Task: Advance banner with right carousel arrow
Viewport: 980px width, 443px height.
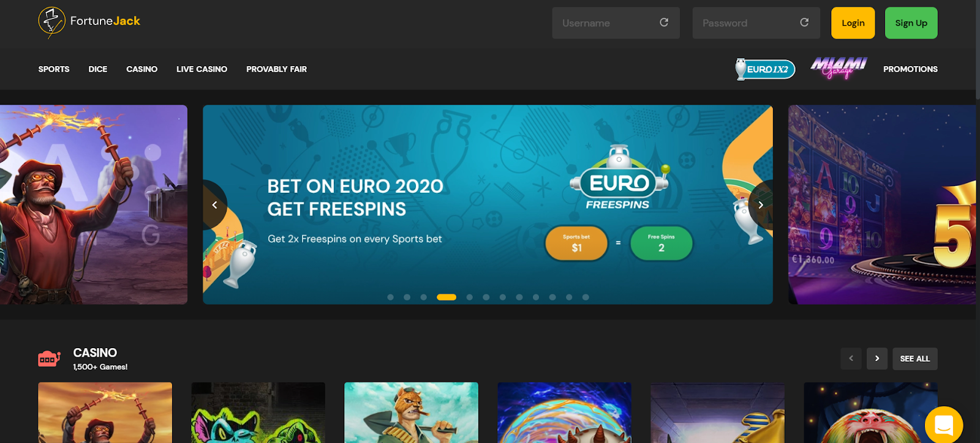Action: (x=761, y=205)
